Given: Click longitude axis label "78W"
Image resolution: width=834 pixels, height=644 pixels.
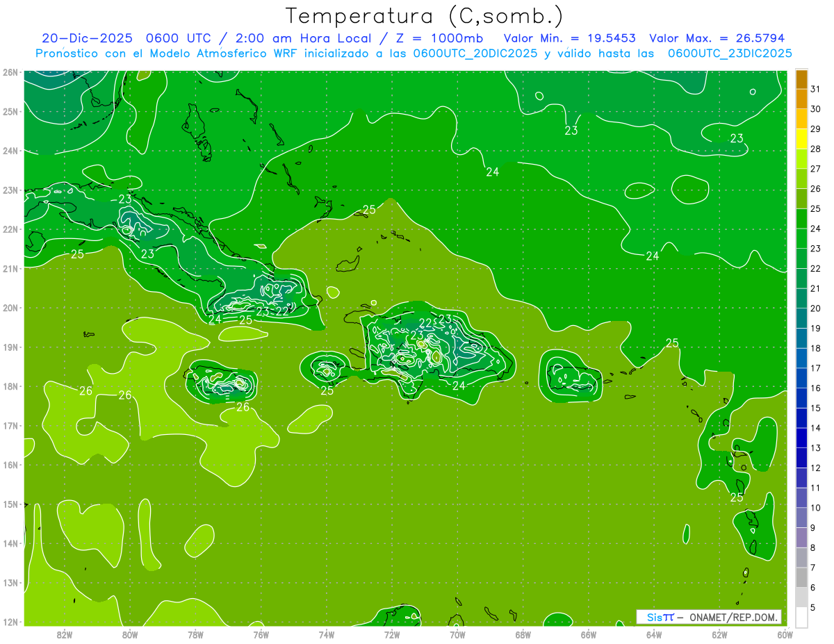Looking at the screenshot, I should [195, 634].
